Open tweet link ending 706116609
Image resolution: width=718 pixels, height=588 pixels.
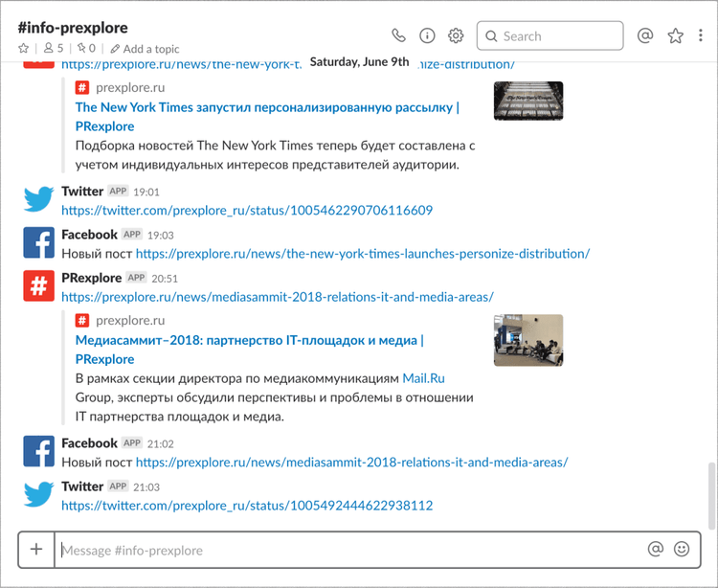pos(247,210)
